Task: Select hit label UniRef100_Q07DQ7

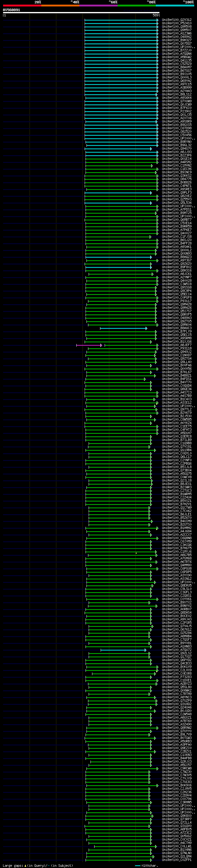Action: point(177,44)
